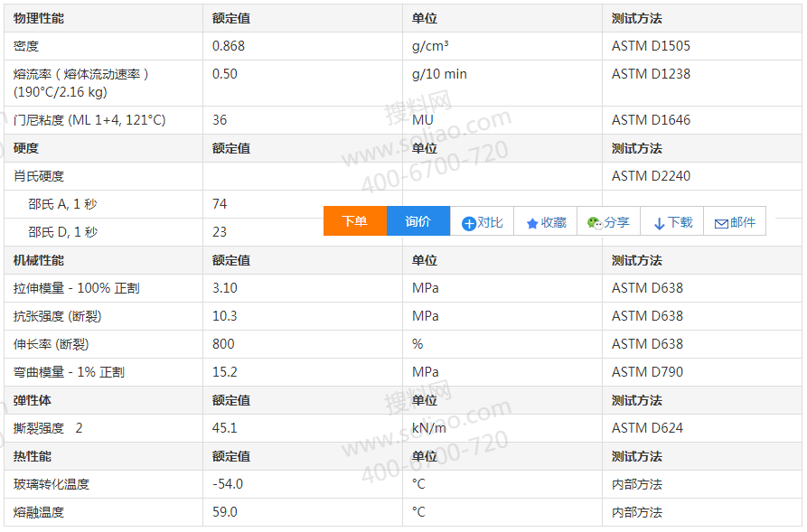The width and height of the screenshot is (807, 532).
Task: Select the 物理性能 section header
Action: (x=39, y=18)
